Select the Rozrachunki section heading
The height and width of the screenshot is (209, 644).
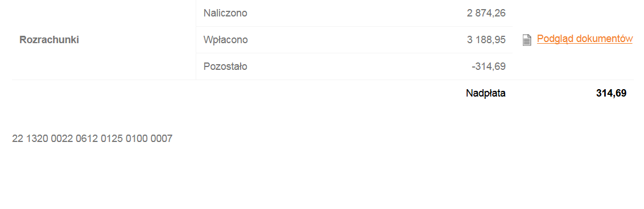click(49, 40)
